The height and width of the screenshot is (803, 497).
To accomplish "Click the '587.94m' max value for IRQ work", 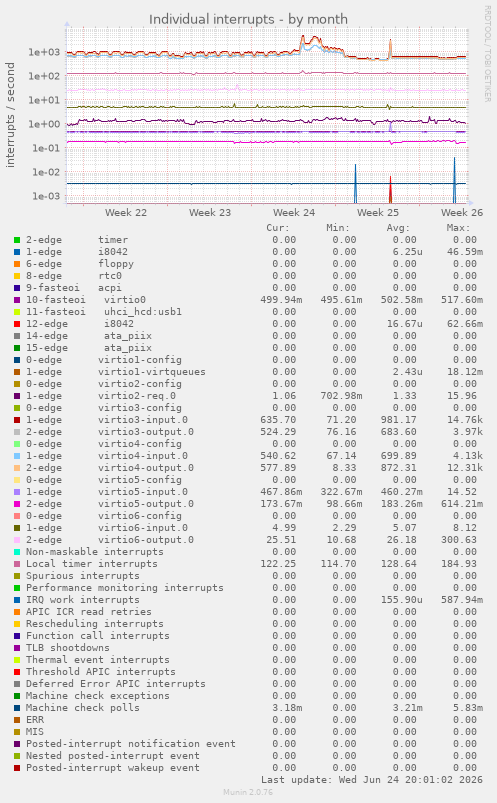I will click(x=462, y=600).
